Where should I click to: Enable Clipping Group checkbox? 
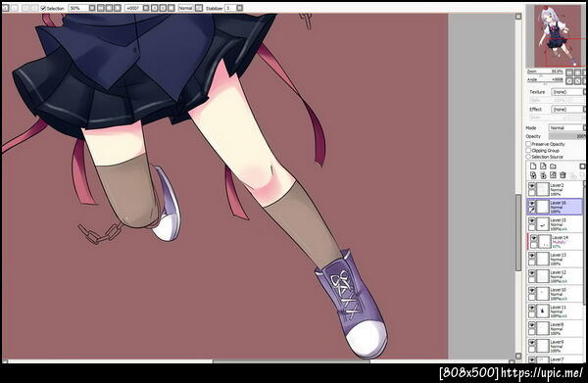click(528, 150)
